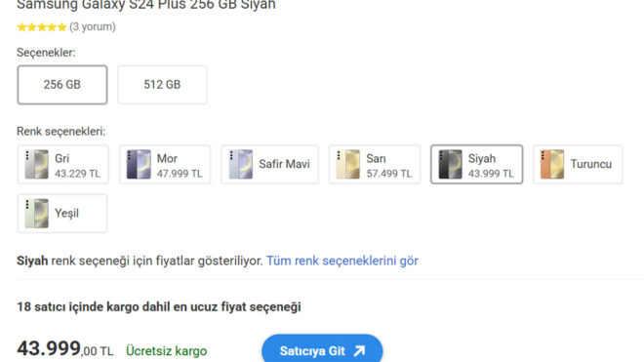Viewport: 644px width, 362px height.
Task: Click the Mor phone thumbnail image
Action: coord(139,164)
